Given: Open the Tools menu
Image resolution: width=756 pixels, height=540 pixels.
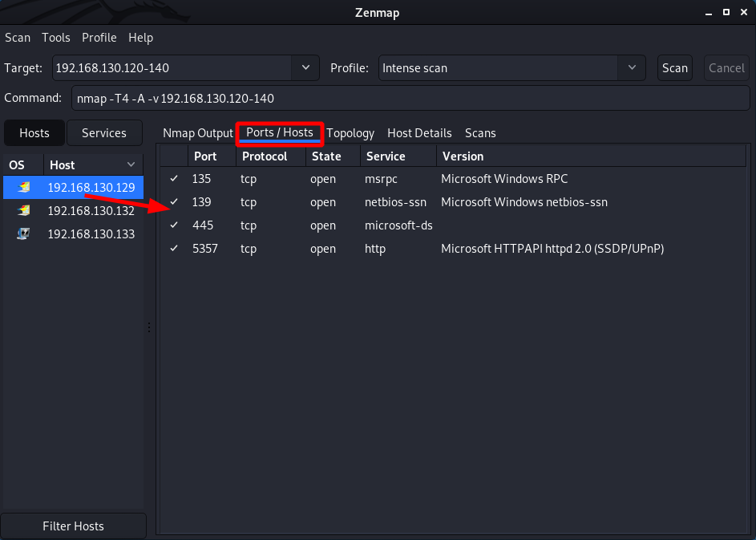Looking at the screenshot, I should click(56, 38).
